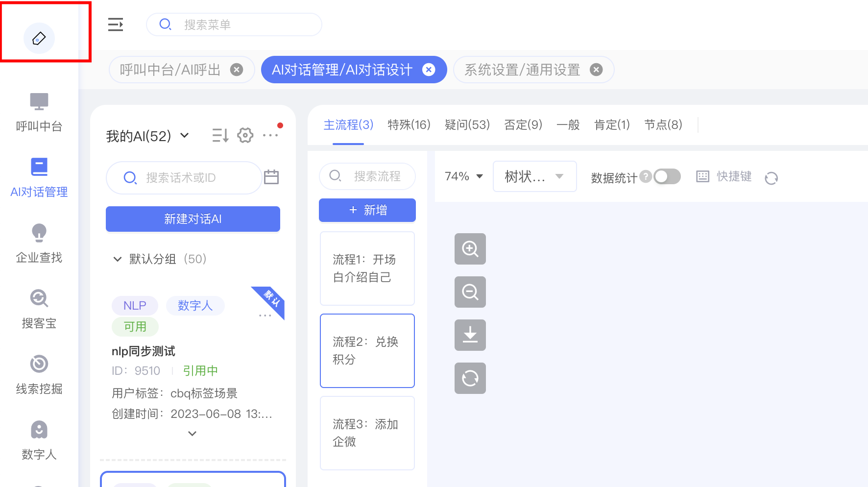This screenshot has width=868, height=487.
Task: Click the zoom out canvas button
Action: tap(470, 292)
